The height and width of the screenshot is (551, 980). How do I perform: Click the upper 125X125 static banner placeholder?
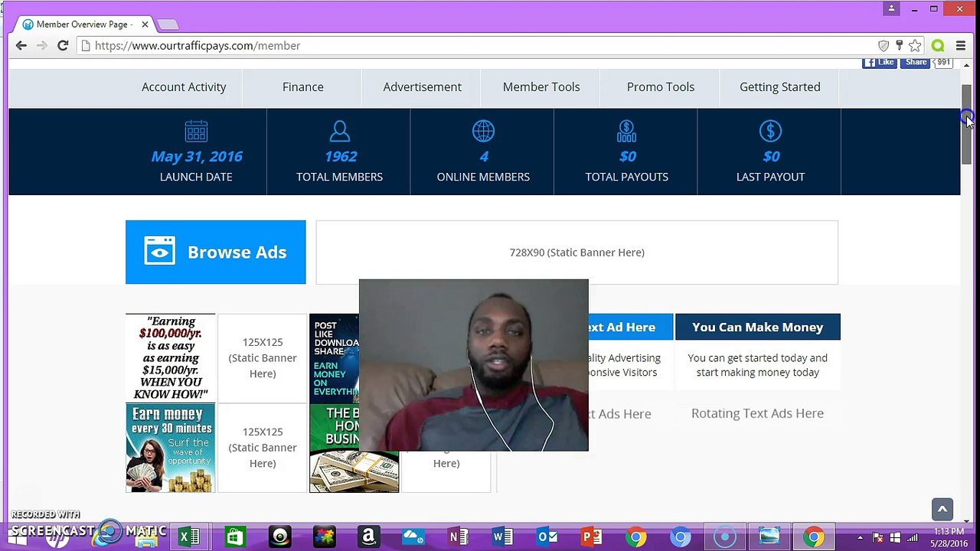pyautogui.click(x=263, y=358)
